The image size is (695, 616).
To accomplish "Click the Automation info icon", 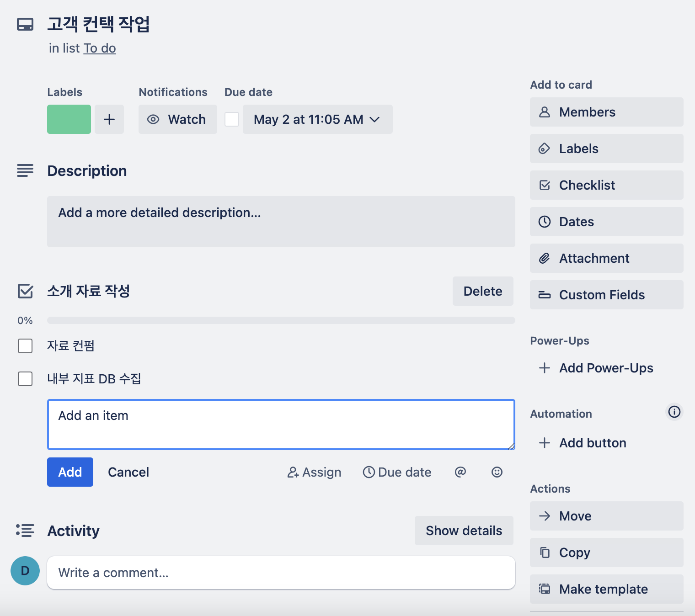I will pos(674,412).
